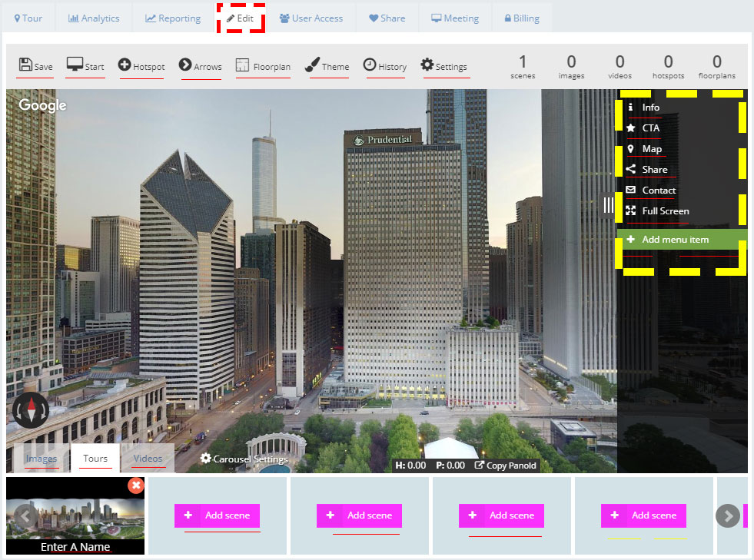Click the Save floppy disk icon
The width and height of the screenshot is (754, 560).
(x=25, y=65)
